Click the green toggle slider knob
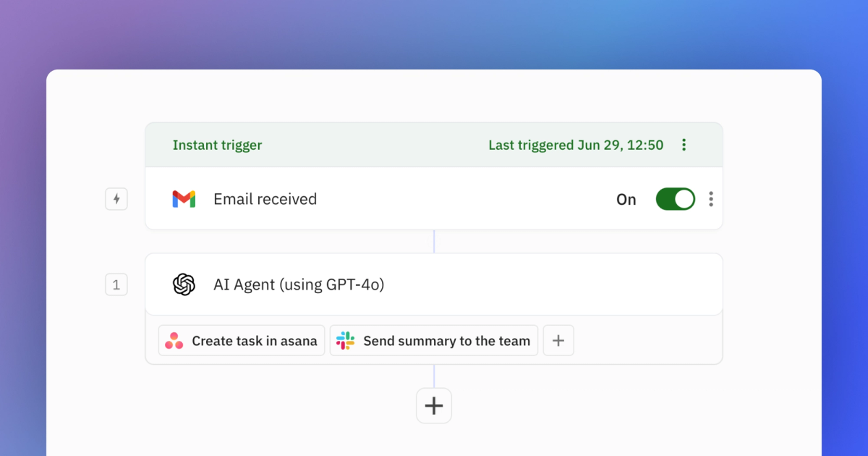 (x=683, y=199)
